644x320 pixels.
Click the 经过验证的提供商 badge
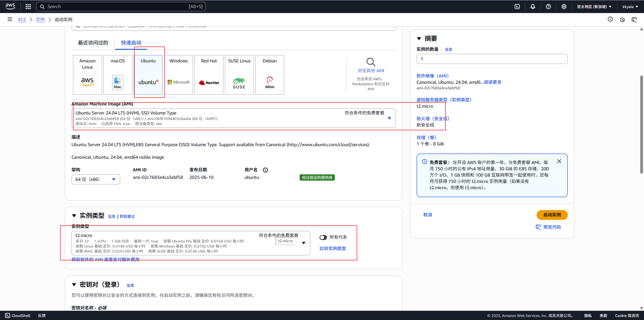point(317,178)
